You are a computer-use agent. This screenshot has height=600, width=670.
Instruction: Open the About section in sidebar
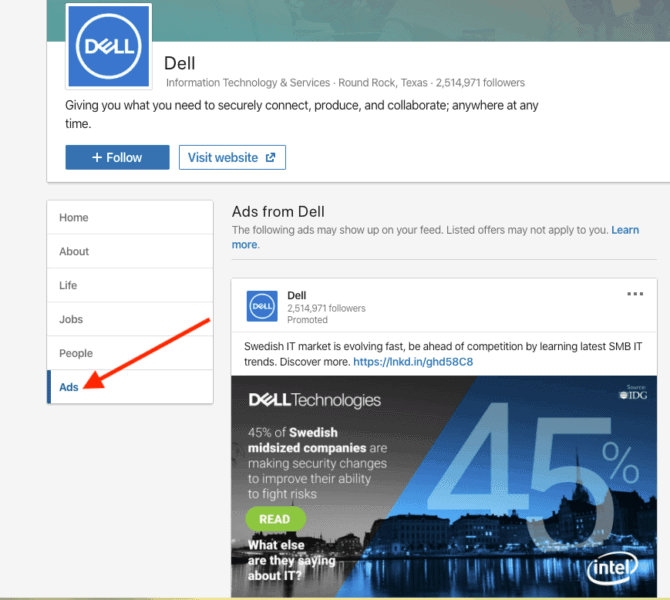click(130, 251)
